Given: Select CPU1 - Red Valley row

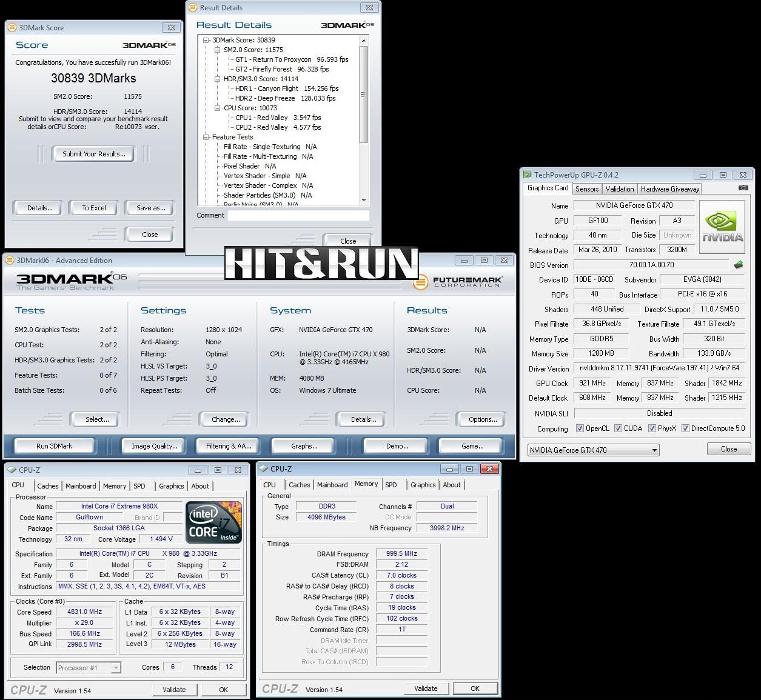Looking at the screenshot, I should pos(278,118).
